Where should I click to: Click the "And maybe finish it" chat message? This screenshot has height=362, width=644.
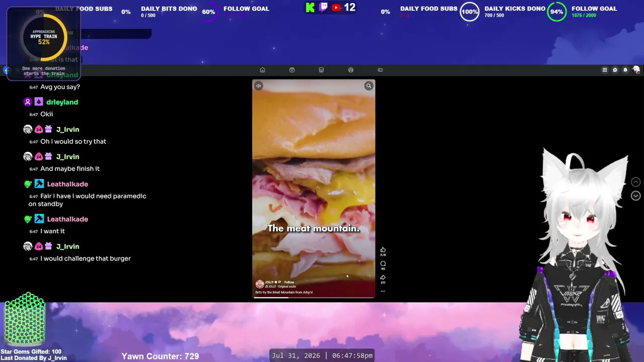(70, 169)
